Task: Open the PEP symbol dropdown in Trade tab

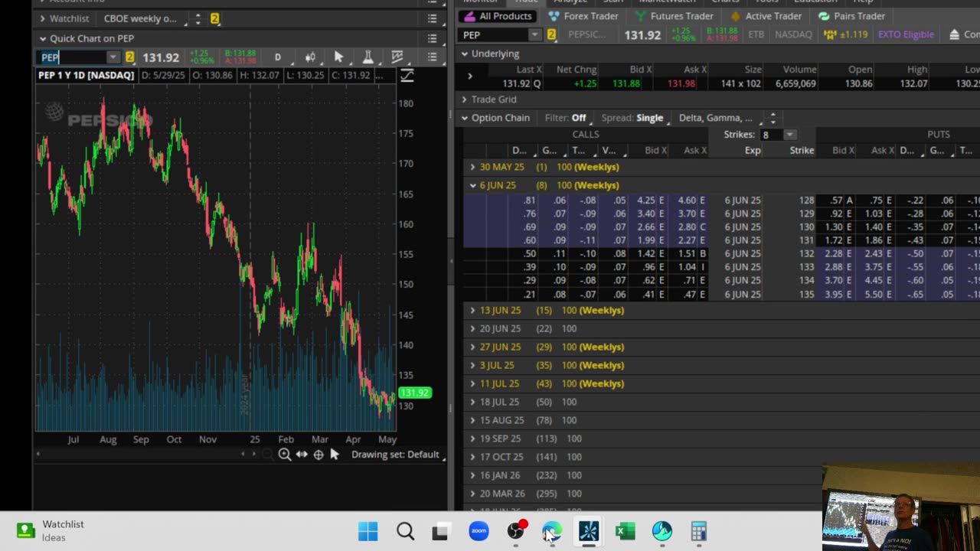Action: 534,34
